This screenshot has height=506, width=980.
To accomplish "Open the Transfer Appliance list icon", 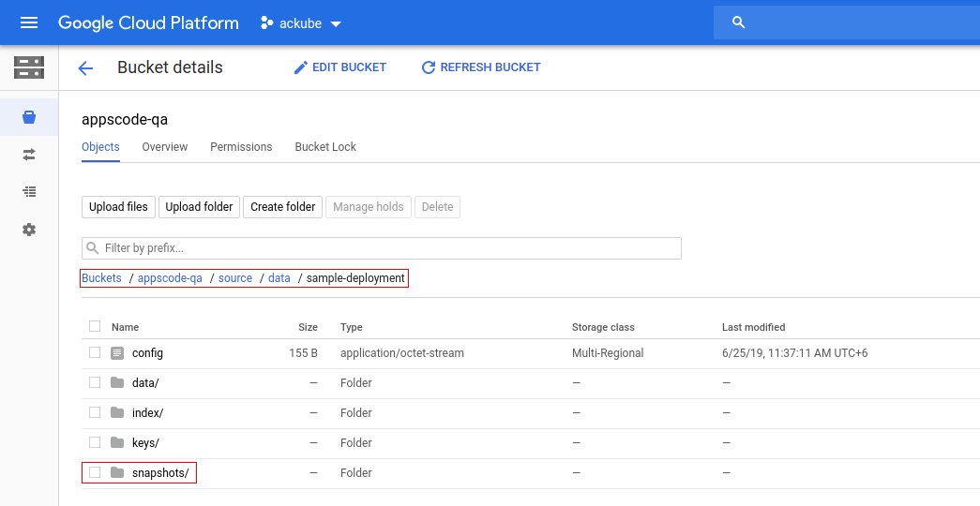I will (29, 191).
